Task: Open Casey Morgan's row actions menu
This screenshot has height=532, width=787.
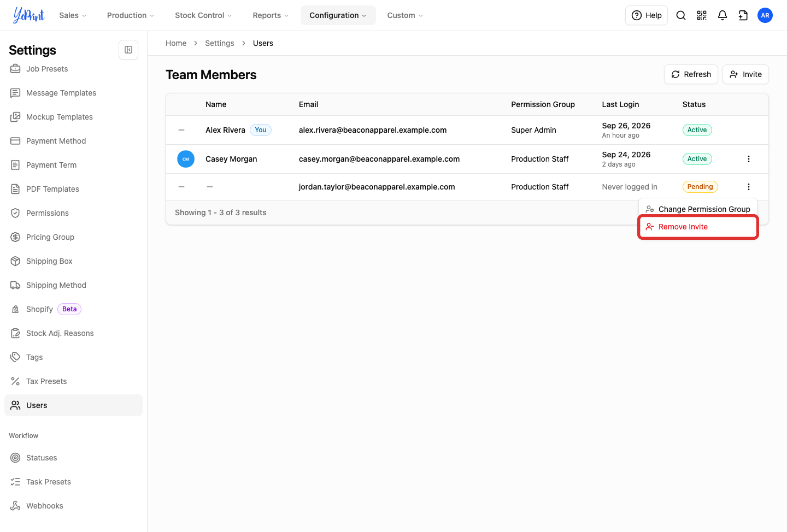Action: coord(749,159)
